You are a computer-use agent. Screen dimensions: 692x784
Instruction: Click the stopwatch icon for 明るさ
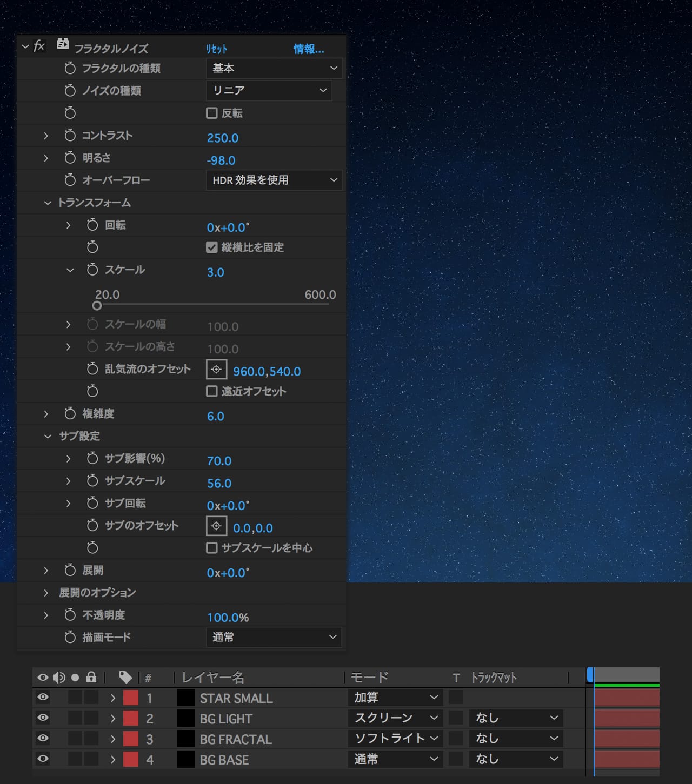pos(70,158)
